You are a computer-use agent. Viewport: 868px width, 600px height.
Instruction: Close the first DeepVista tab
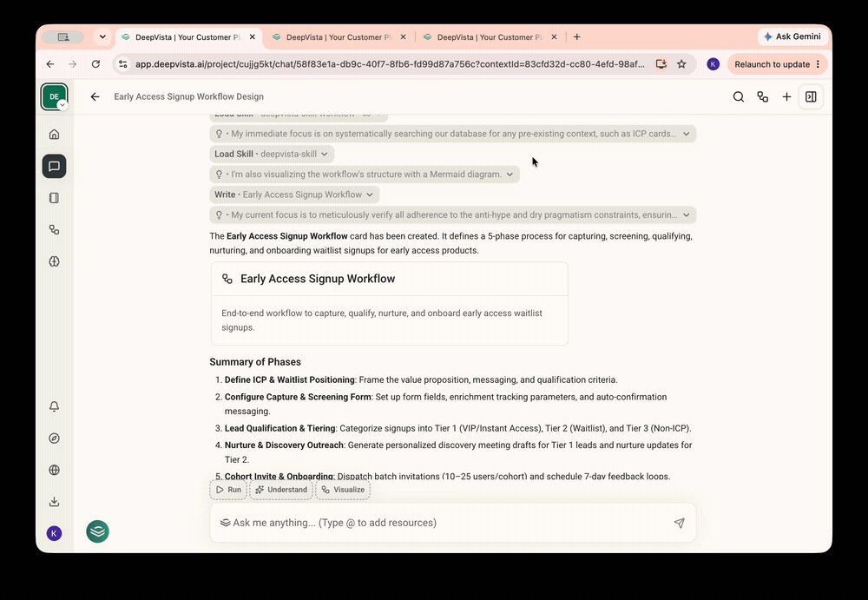point(253,37)
